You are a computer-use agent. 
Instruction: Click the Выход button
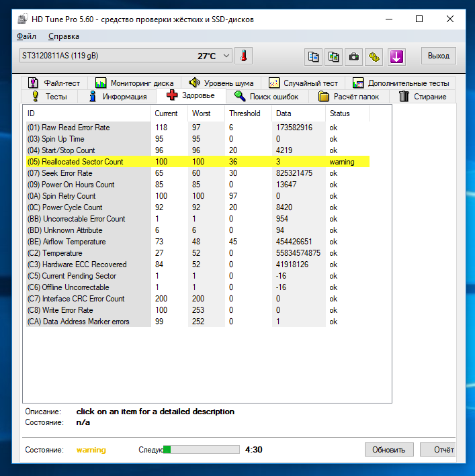[438, 56]
